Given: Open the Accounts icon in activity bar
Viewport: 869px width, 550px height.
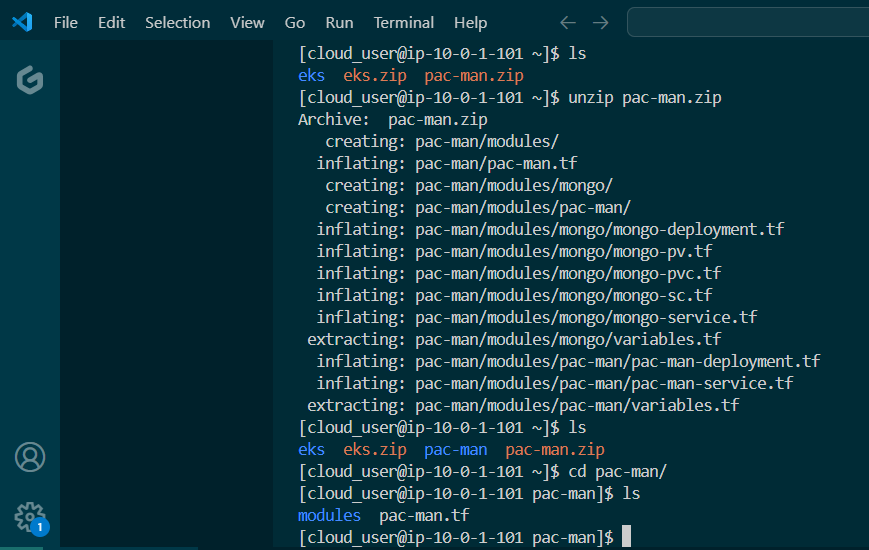Looking at the screenshot, I should point(30,457).
